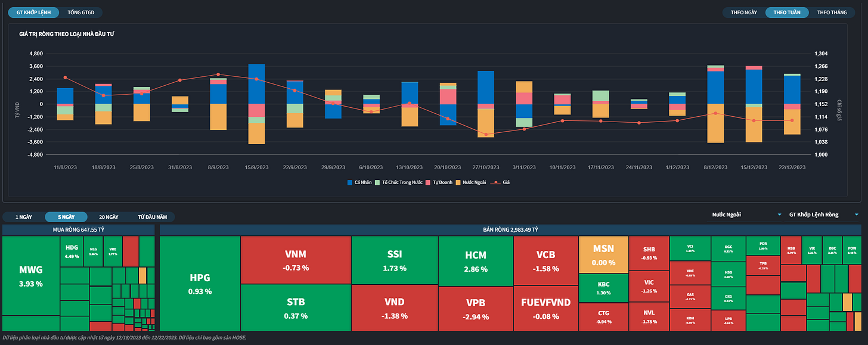Screen dimensions: 868x345
Task: Select the GAS tile
Action: coord(690,297)
